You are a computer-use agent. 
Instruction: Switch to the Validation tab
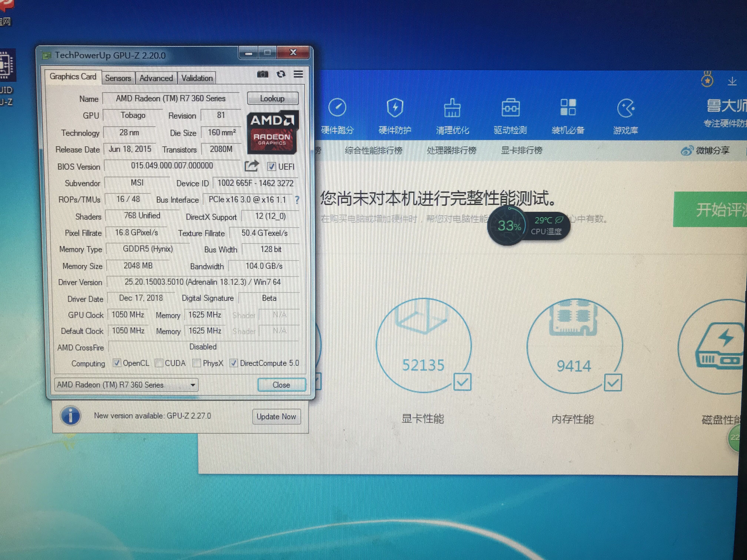click(x=197, y=78)
